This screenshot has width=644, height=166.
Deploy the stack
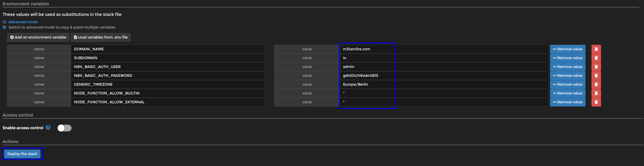click(22, 154)
